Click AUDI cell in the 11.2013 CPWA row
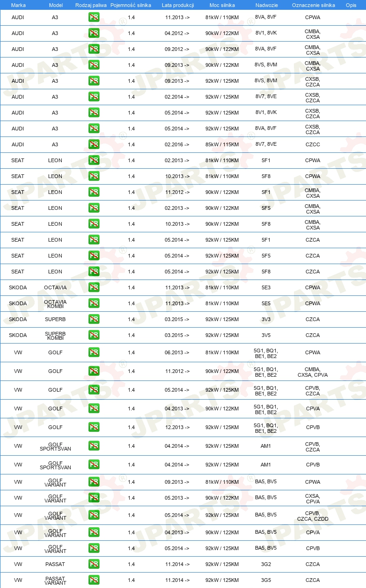The width and height of the screenshot is (366, 588). [18, 17]
